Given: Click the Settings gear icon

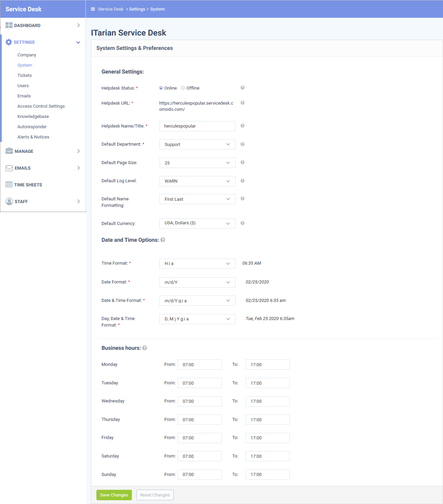Looking at the screenshot, I should pyautogui.click(x=9, y=42).
